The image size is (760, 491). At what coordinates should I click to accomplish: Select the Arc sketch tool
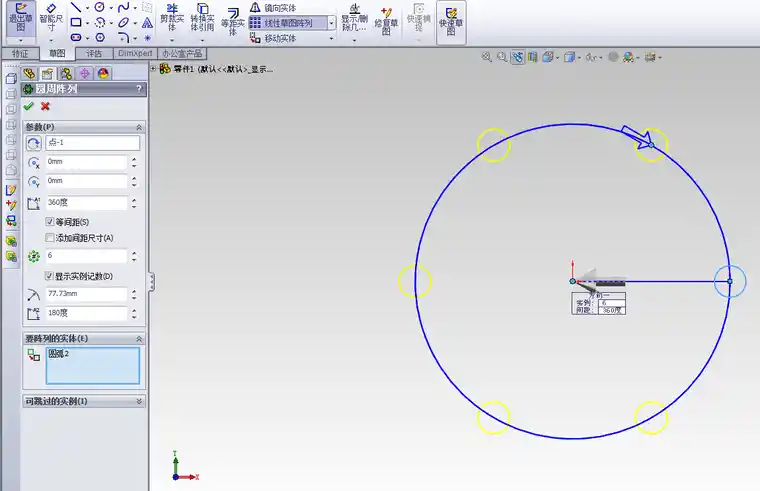[x=100, y=22]
